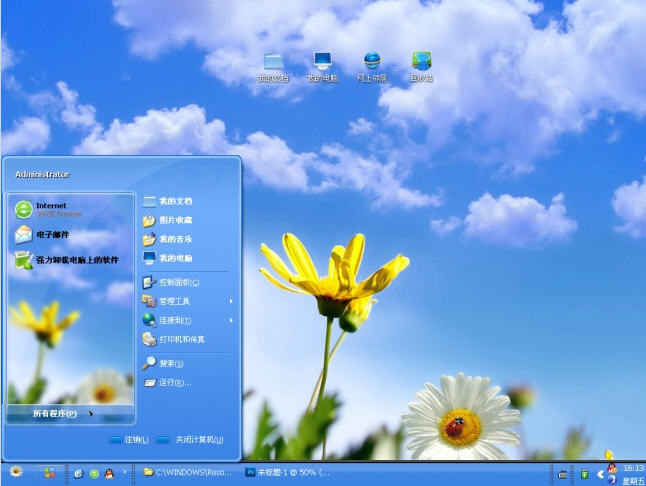Click the first quick launch browser icon

coord(79,474)
